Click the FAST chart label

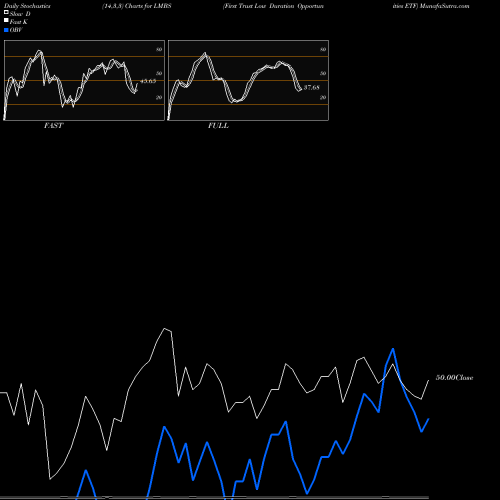[x=53, y=126]
